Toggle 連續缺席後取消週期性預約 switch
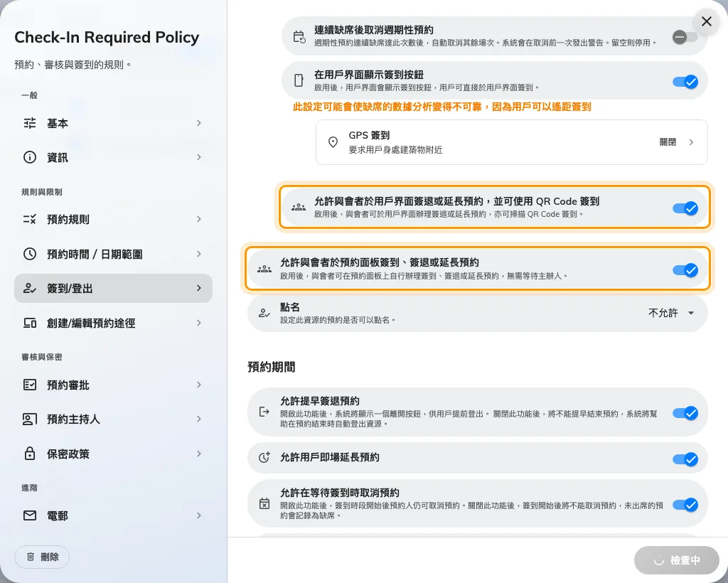The image size is (728, 583). [685, 37]
